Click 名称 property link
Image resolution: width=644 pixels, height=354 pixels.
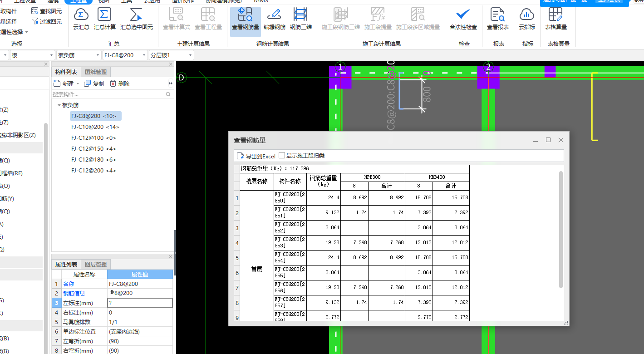click(x=69, y=284)
